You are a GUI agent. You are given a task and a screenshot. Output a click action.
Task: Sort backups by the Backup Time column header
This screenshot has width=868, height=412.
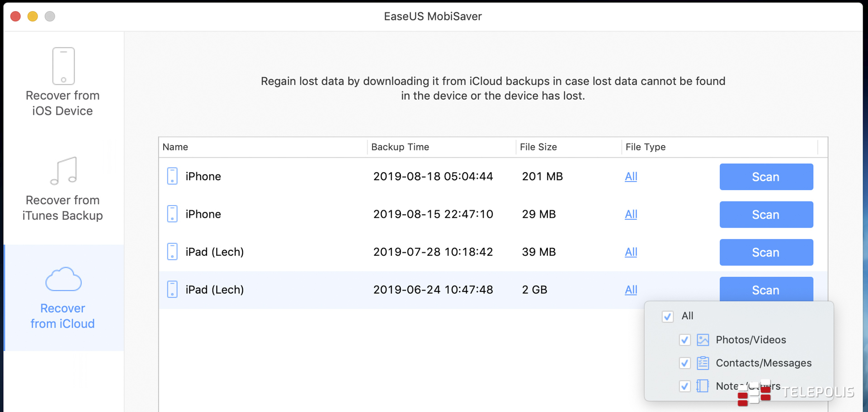click(400, 147)
